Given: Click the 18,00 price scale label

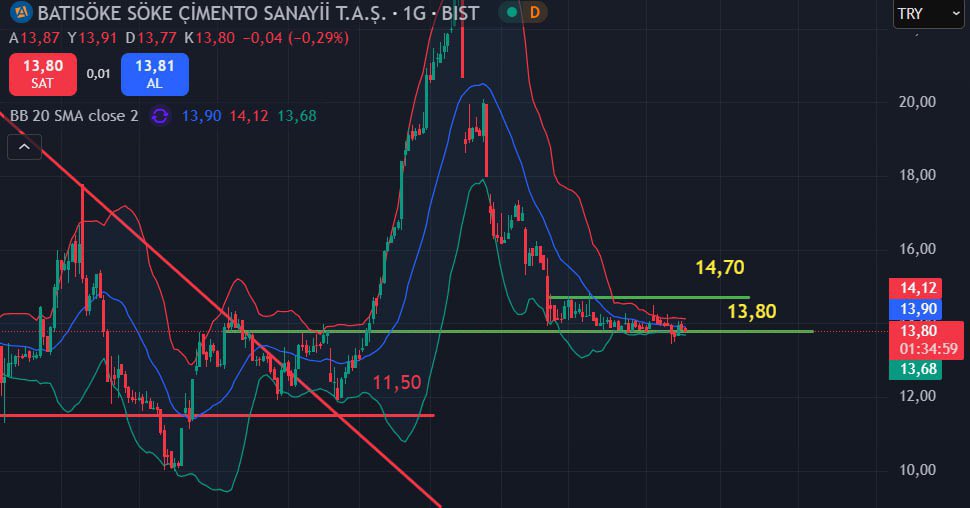Looking at the screenshot, I should click(917, 175).
